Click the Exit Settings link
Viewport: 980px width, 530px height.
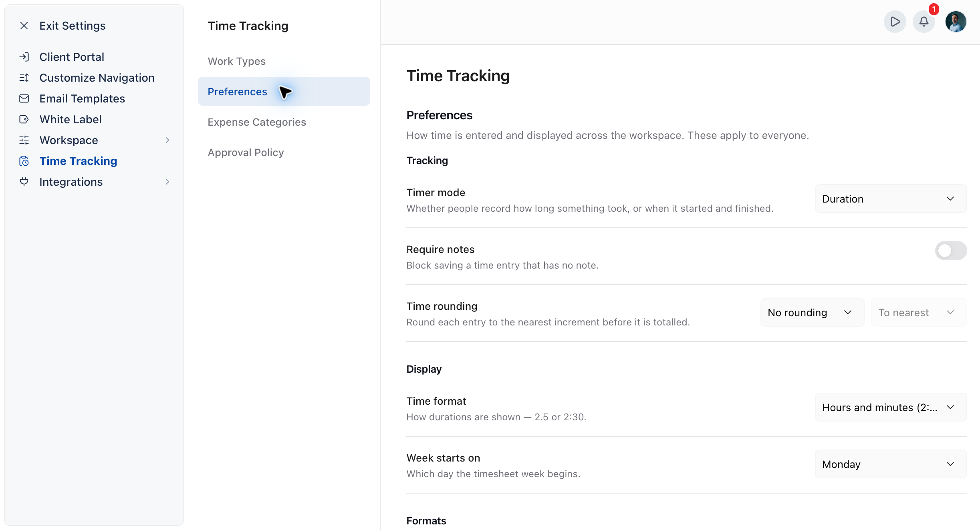click(x=73, y=26)
